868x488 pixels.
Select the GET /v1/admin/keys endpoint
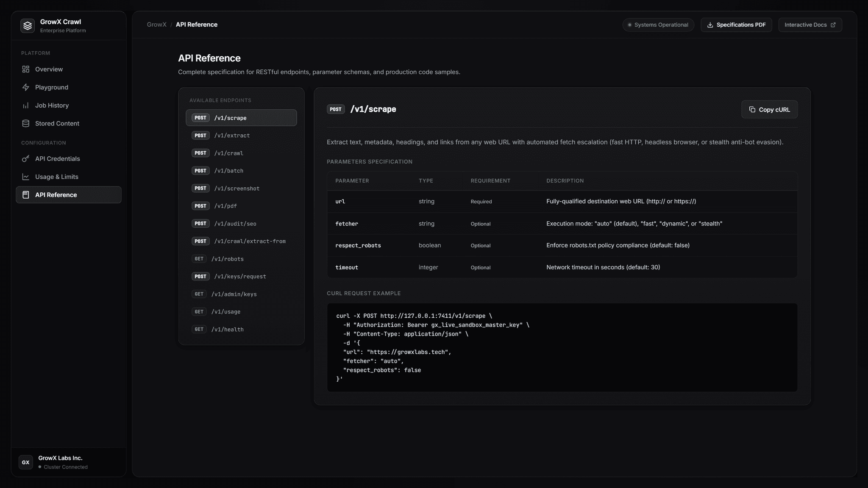pos(241,294)
